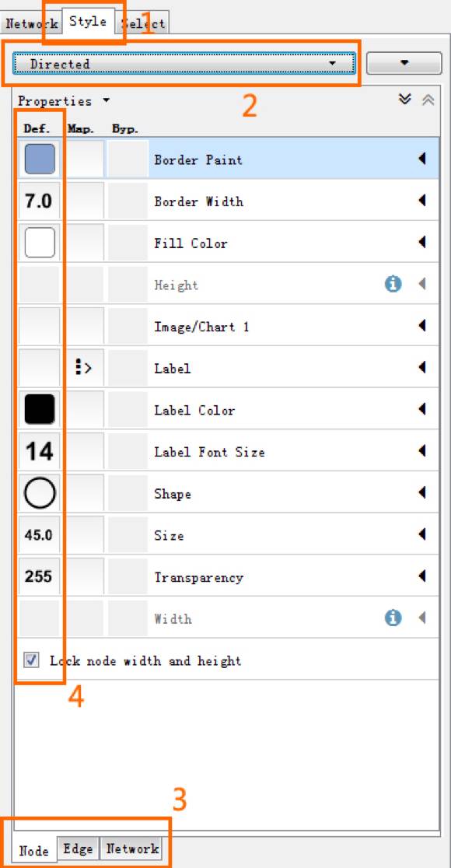Image resolution: width=451 pixels, height=868 pixels.
Task: Collapse all properties with double-up chevron
Action: [428, 100]
